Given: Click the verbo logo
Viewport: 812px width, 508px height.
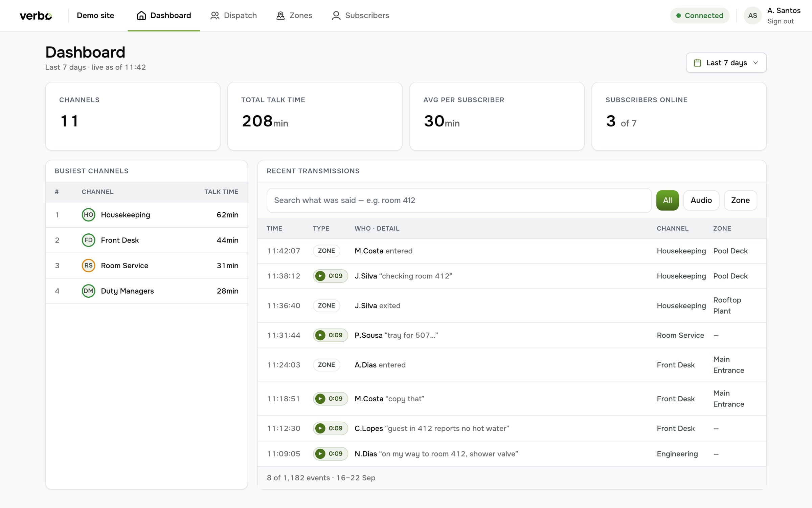Looking at the screenshot, I should pos(36,16).
